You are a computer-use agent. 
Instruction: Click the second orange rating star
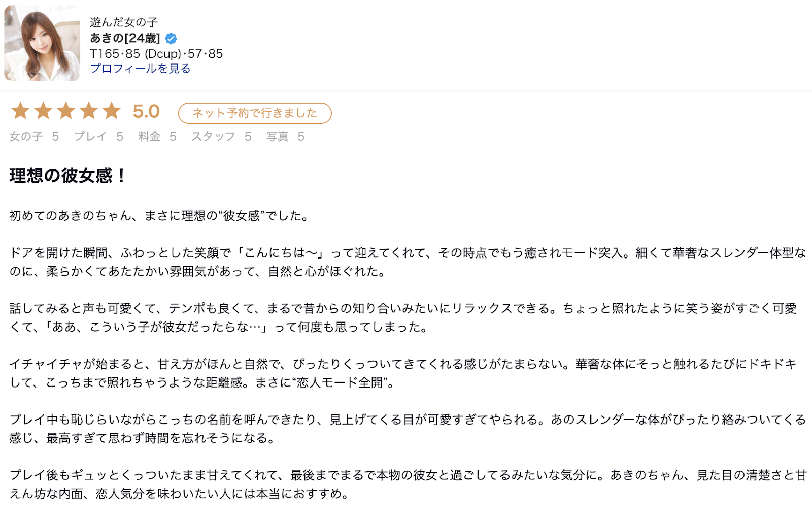point(43,111)
